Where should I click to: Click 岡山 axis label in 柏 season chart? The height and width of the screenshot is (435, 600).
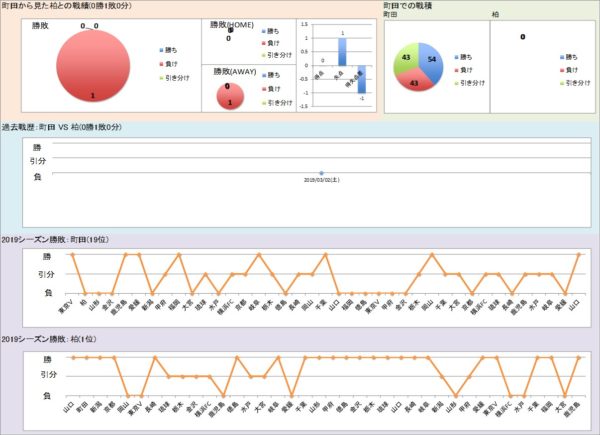[x=123, y=406]
